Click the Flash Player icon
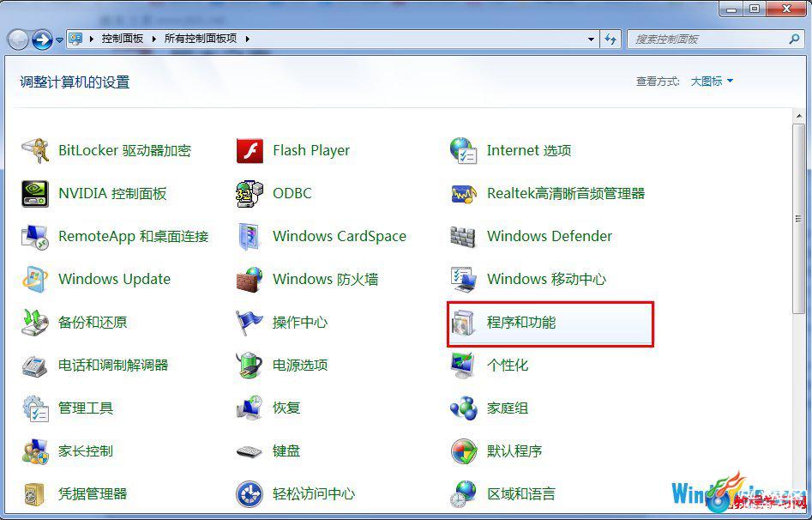Viewport: 812px width, 520px height. [250, 150]
